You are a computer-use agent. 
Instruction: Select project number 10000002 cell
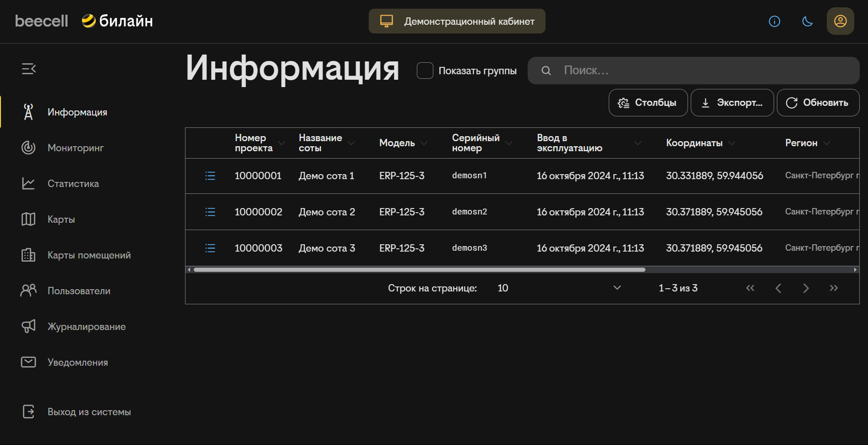pos(258,212)
